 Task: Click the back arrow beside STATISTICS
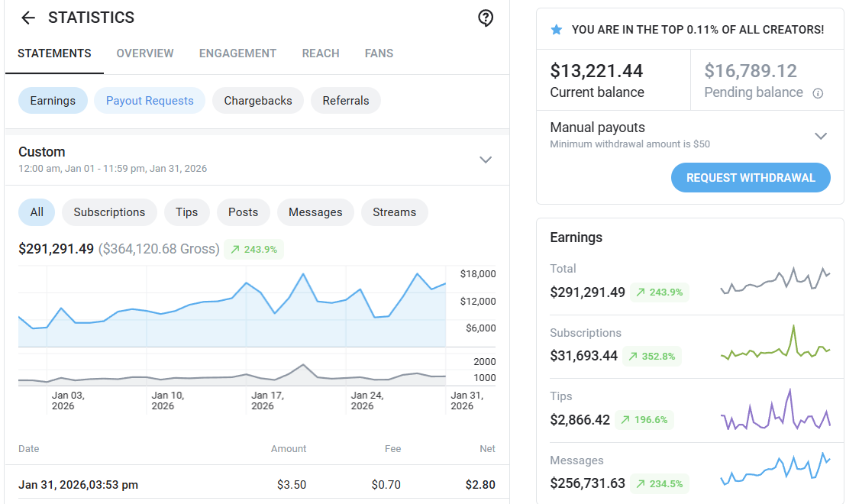[x=28, y=18]
